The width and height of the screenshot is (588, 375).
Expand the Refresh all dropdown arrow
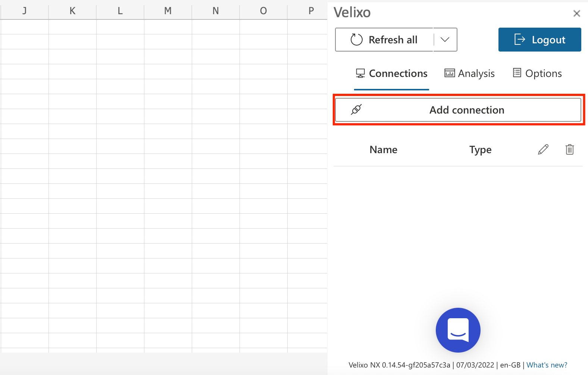point(445,40)
